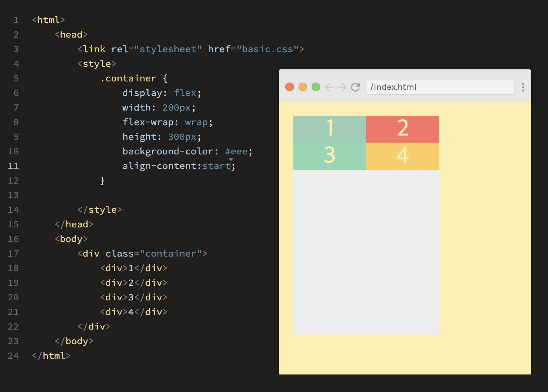Viewport: 548px width, 392px height.
Task: Click the "background-color: #eee;" declaration
Action: click(x=187, y=151)
